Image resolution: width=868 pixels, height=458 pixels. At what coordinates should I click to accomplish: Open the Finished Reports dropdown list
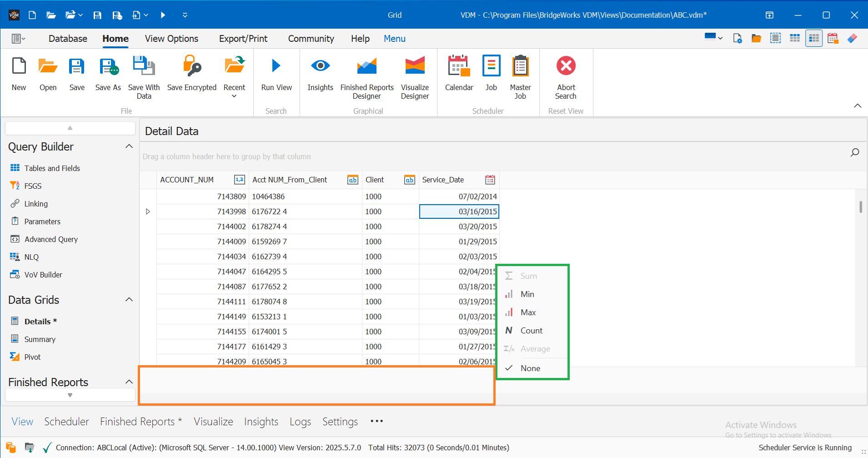click(70, 395)
